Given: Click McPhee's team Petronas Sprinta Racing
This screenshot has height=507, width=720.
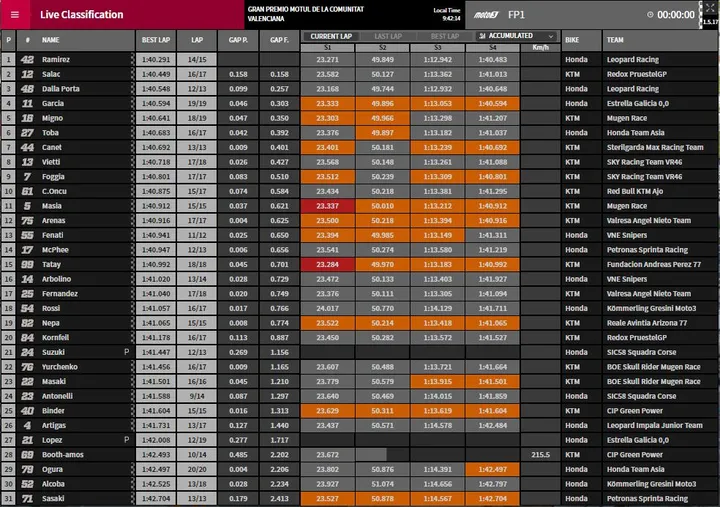Looking at the screenshot, I should [647, 250].
